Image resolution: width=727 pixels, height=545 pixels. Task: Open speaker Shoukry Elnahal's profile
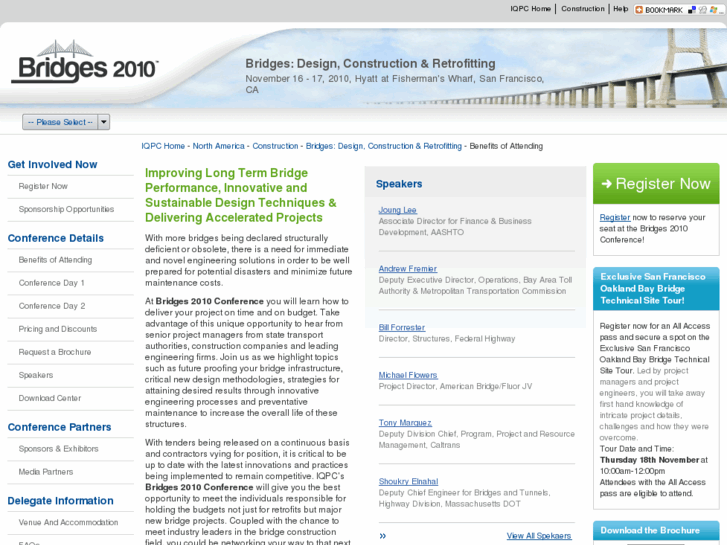(408, 481)
